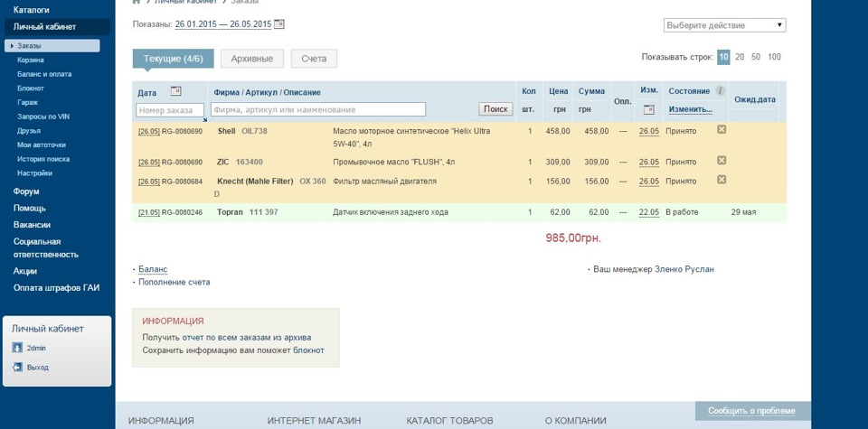Click expected date 29 мая
Viewport: 868px width, 429px height.
click(x=743, y=212)
